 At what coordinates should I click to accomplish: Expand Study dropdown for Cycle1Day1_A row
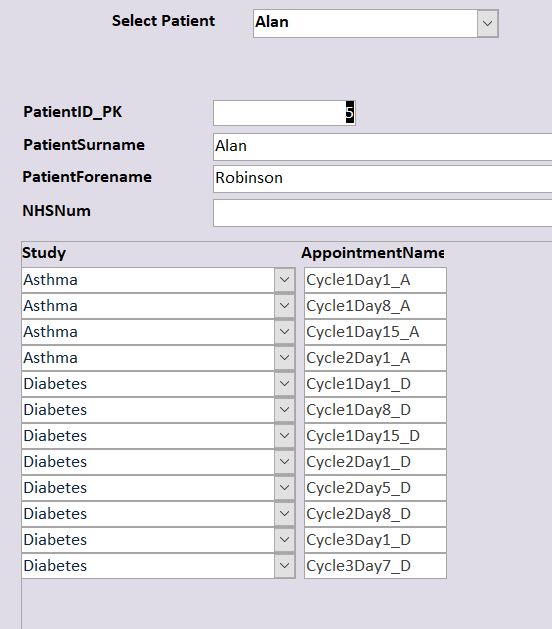click(x=285, y=280)
